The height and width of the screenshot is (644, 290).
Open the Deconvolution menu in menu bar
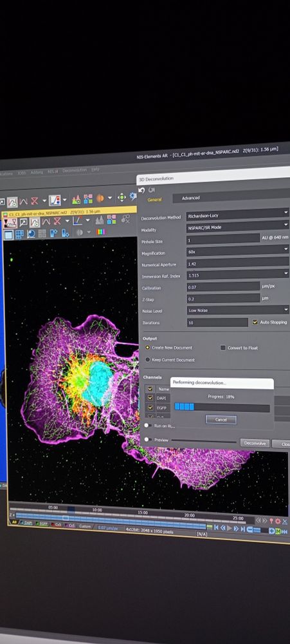75,171
